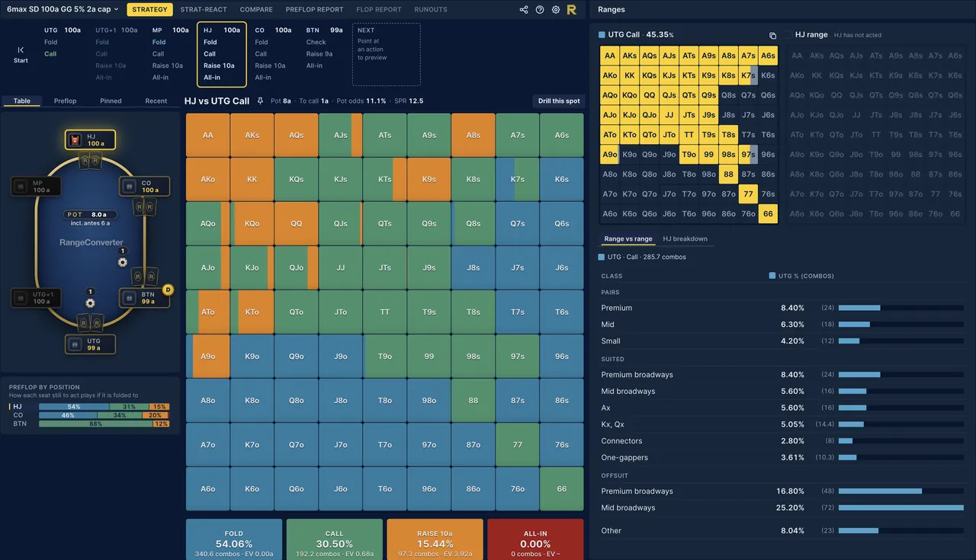Image resolution: width=976 pixels, height=560 pixels.
Task: Select the BTN seat on the table
Action: pos(145,298)
